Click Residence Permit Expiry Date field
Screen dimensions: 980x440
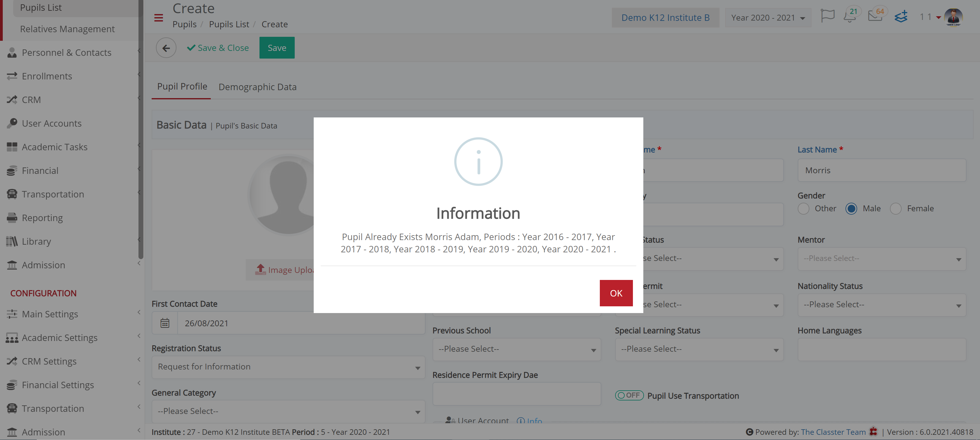point(516,394)
